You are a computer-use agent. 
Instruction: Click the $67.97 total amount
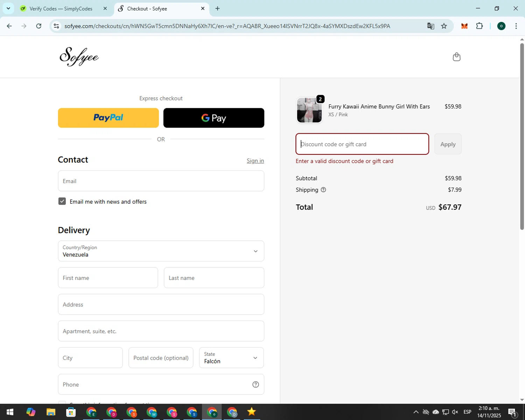click(450, 207)
